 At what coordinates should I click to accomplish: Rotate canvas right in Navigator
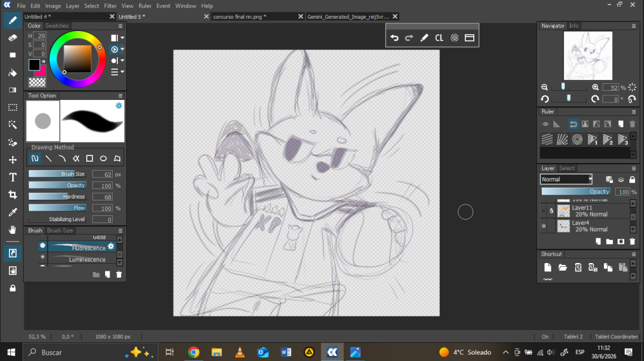coord(595,99)
